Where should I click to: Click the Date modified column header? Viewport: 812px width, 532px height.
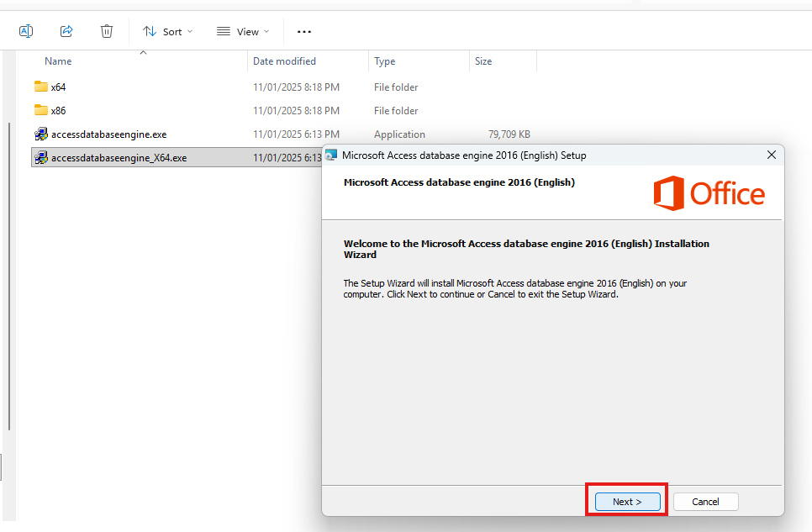click(x=285, y=61)
